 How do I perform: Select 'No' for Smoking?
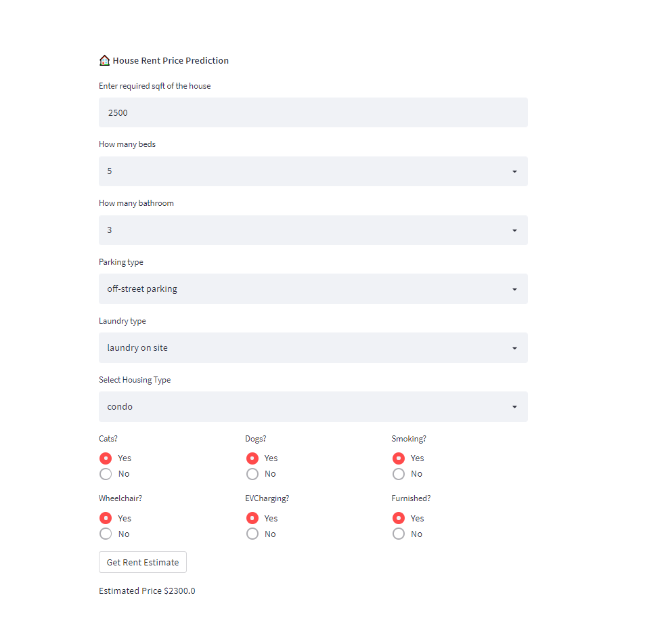pos(399,474)
